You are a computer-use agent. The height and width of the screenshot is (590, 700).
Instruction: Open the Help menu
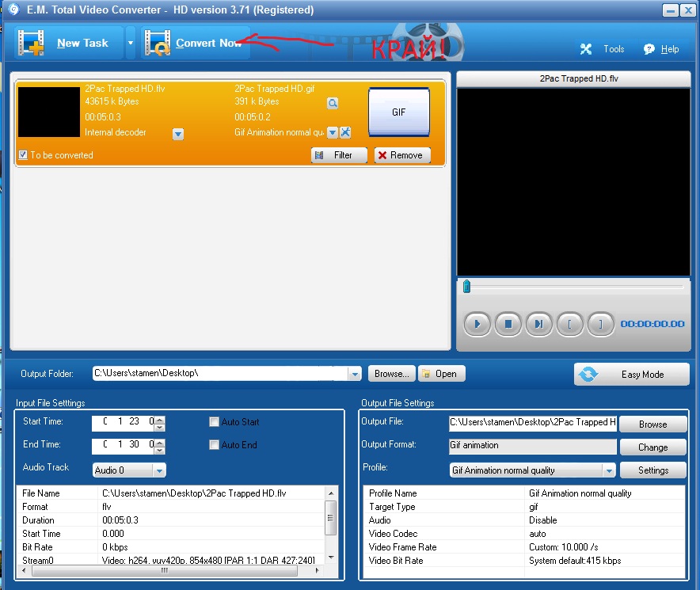[670, 49]
